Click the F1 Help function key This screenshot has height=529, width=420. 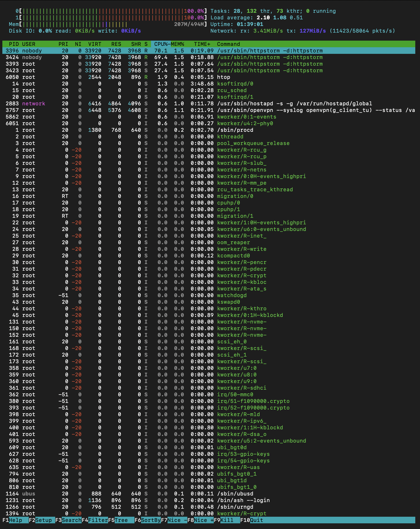point(15,520)
